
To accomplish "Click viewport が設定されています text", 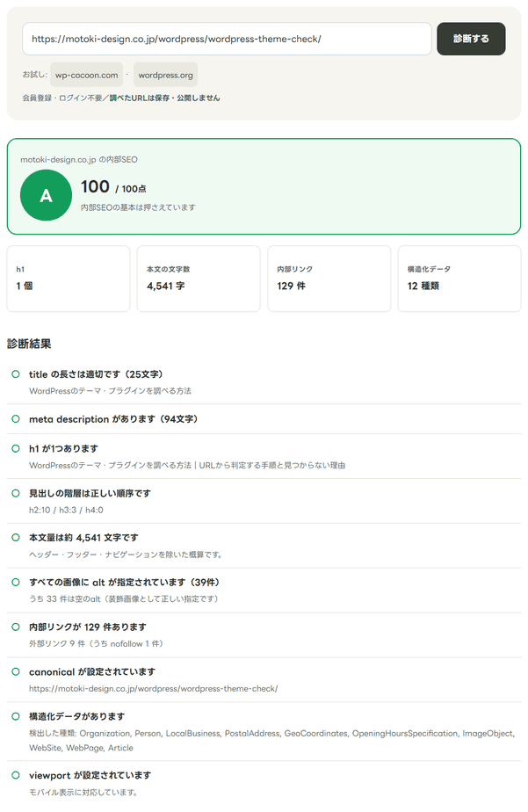I will pyautogui.click(x=90, y=775).
